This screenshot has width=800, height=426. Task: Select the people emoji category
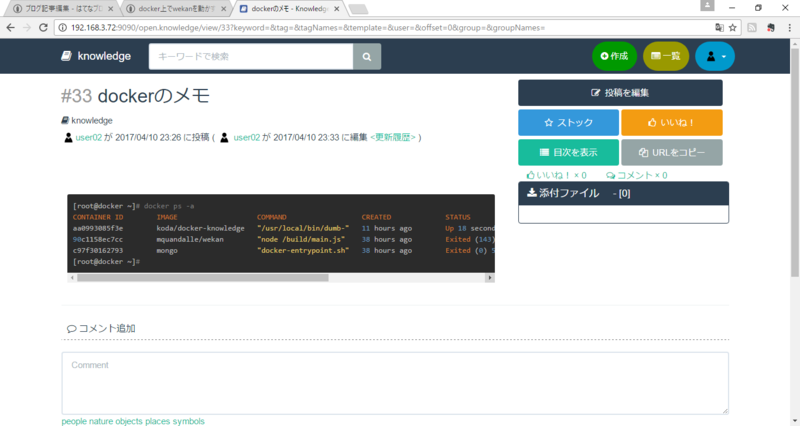[74, 421]
